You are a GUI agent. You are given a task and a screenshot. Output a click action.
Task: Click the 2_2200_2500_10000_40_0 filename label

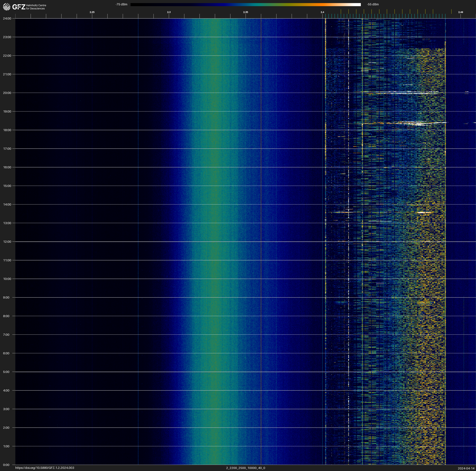tap(246, 468)
